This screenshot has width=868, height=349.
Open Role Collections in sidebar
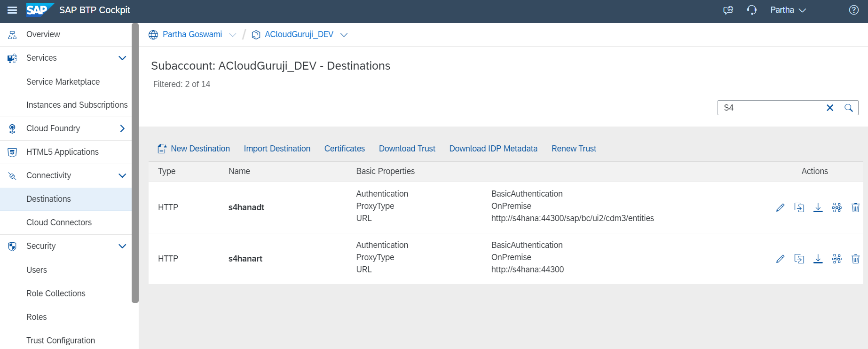pyautogui.click(x=55, y=293)
